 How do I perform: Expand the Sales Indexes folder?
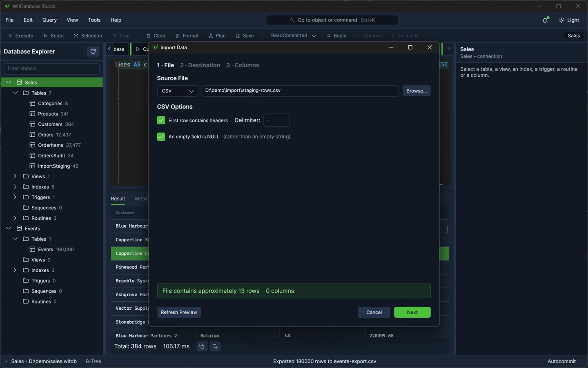pos(15,187)
